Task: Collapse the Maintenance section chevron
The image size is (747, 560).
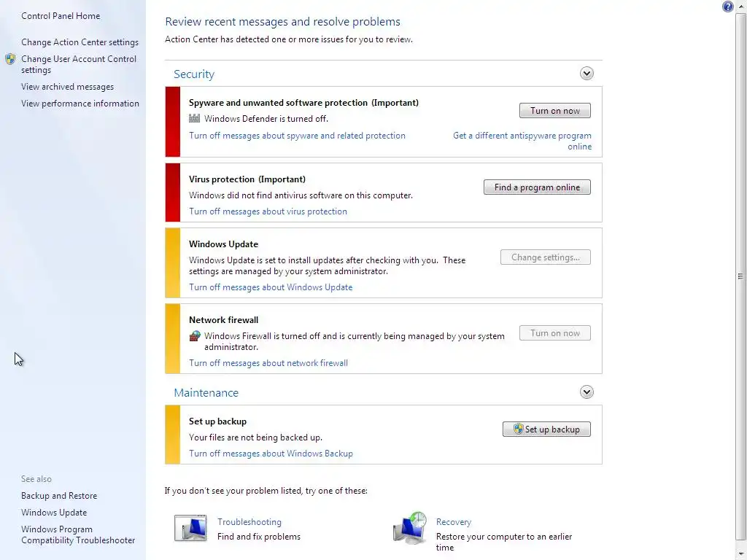Action: point(587,392)
